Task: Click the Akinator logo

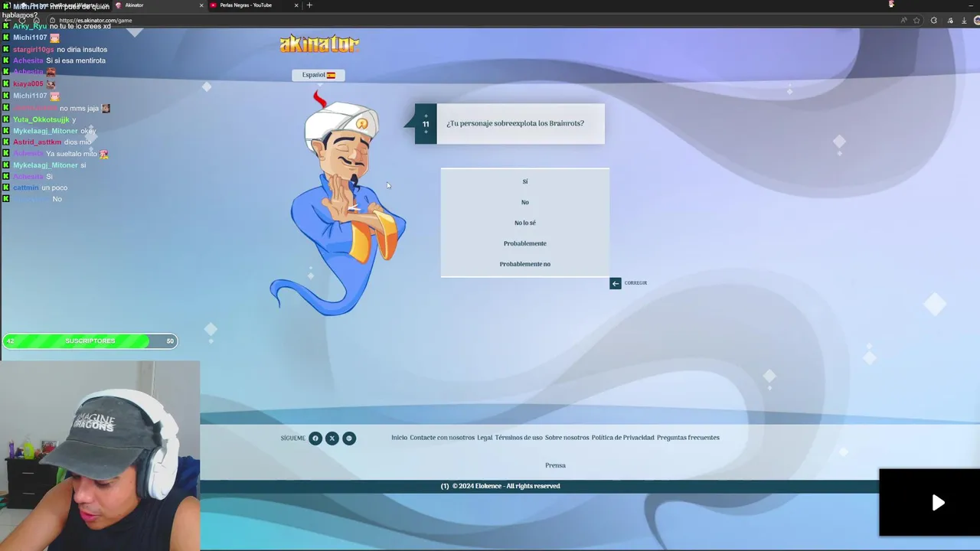Action: tap(319, 44)
